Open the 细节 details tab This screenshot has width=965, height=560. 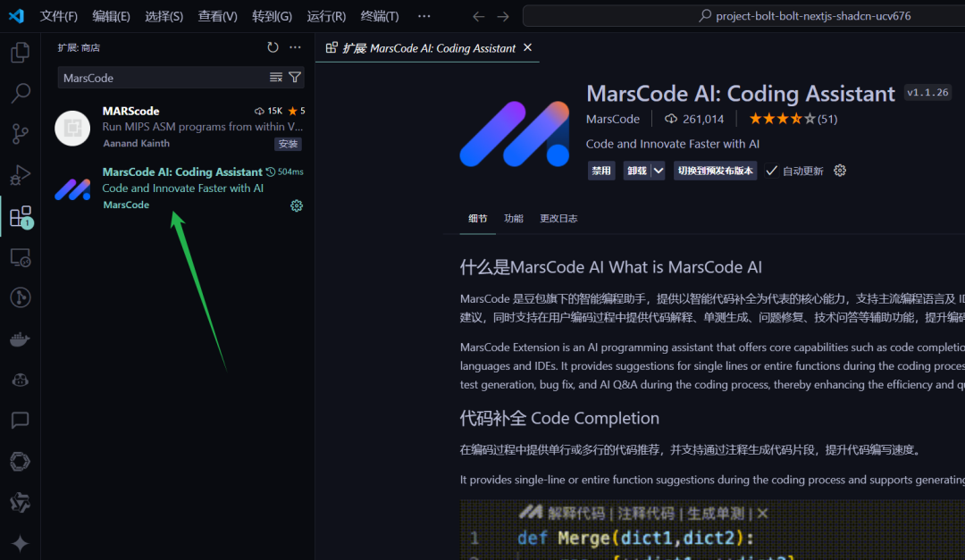point(477,219)
